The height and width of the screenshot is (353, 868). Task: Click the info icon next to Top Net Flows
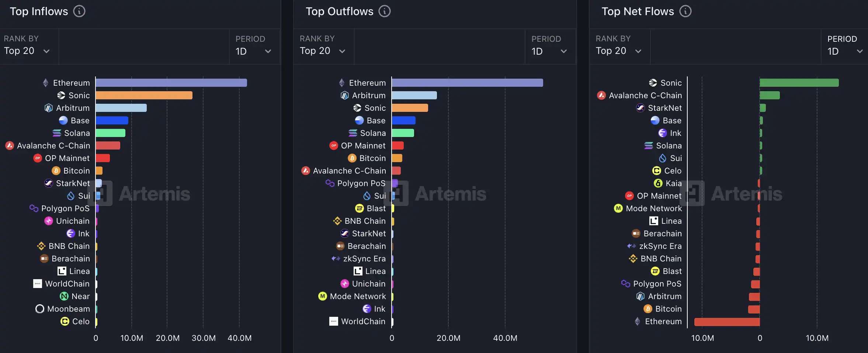pyautogui.click(x=685, y=11)
